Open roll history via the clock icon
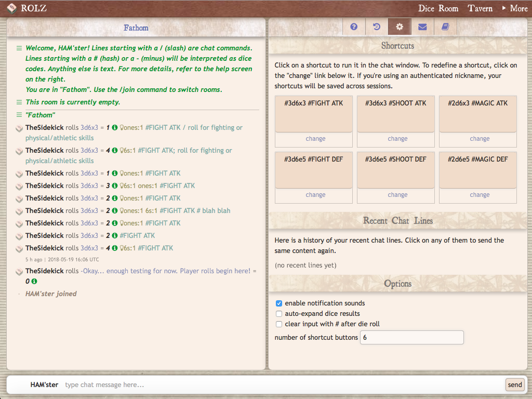532x399 pixels. click(377, 26)
